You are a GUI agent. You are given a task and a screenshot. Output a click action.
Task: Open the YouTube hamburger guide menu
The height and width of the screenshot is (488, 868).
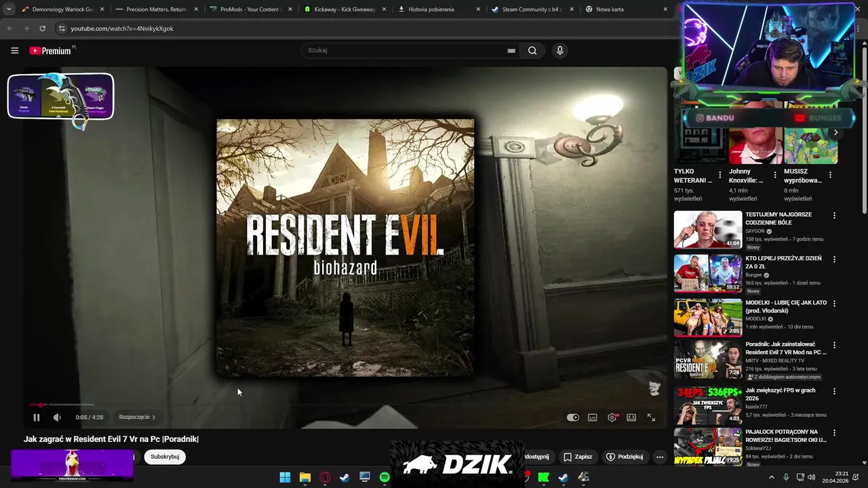pos(14,50)
